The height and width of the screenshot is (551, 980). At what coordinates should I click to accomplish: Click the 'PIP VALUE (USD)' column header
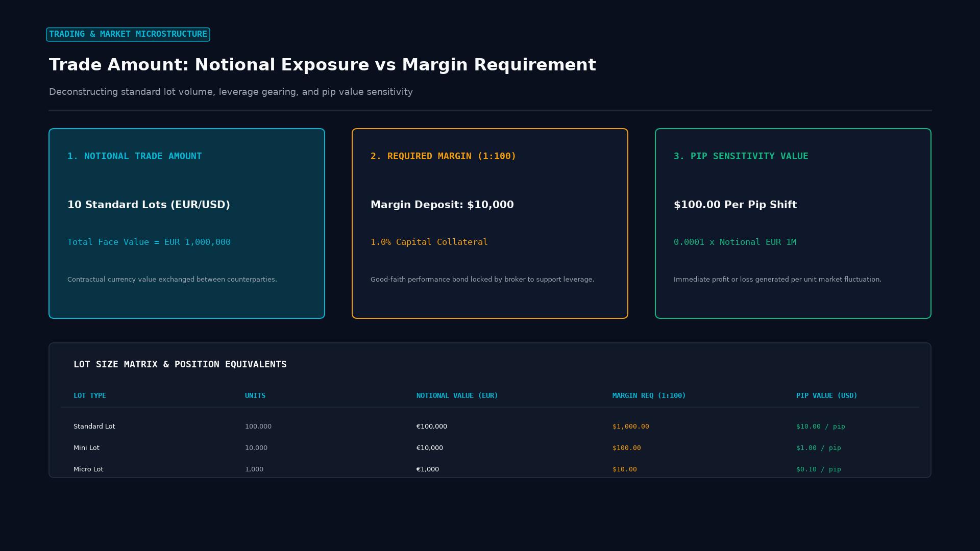[x=826, y=395]
